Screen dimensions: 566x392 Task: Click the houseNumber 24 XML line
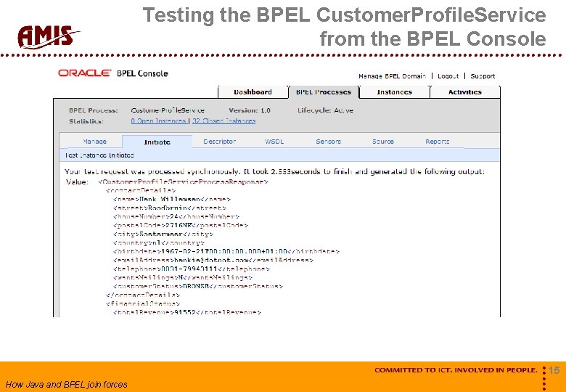click(x=176, y=216)
